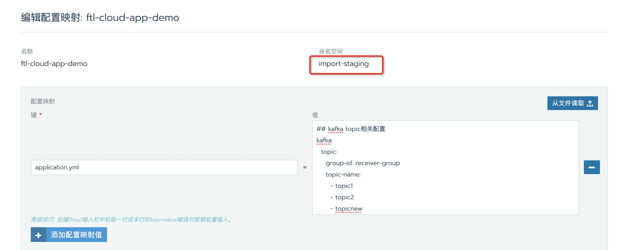Click the plus icon on add config map value
This screenshot has height=250, width=644.
click(x=38, y=235)
